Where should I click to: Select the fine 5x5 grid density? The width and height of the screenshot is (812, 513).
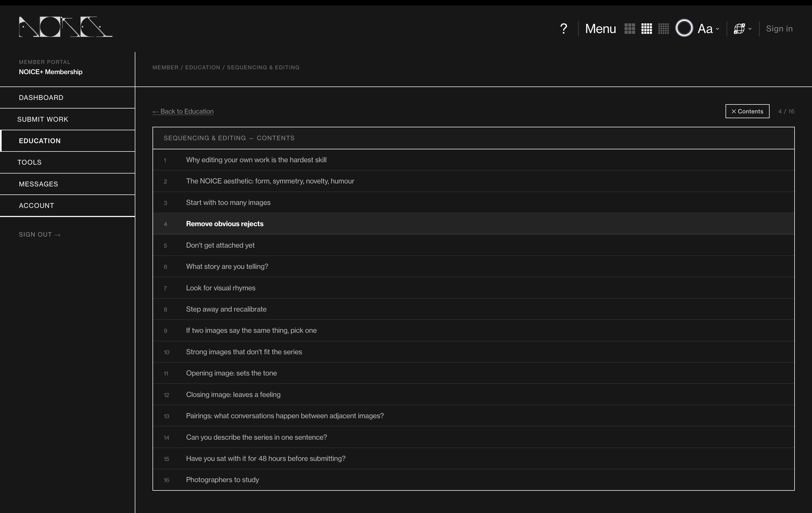[x=663, y=29]
